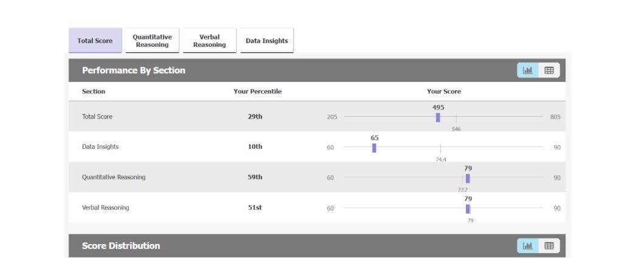Click the Total Score row label
This screenshot has height=258, width=644.
pyautogui.click(x=97, y=117)
